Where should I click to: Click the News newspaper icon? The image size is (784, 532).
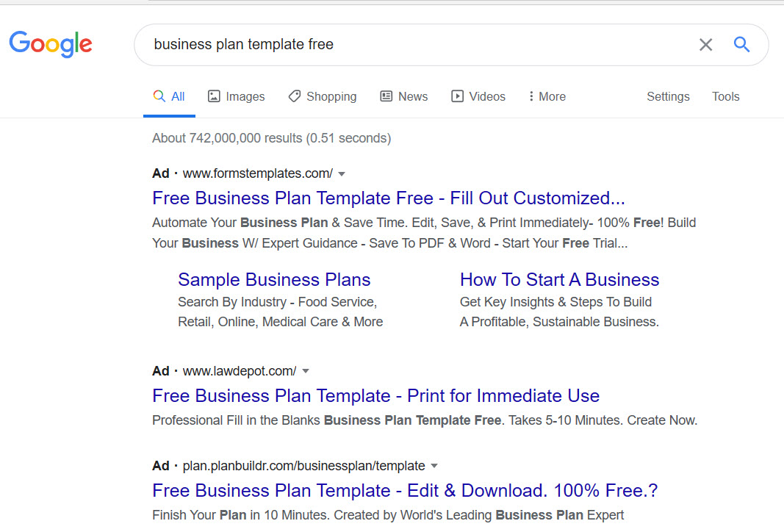[386, 96]
